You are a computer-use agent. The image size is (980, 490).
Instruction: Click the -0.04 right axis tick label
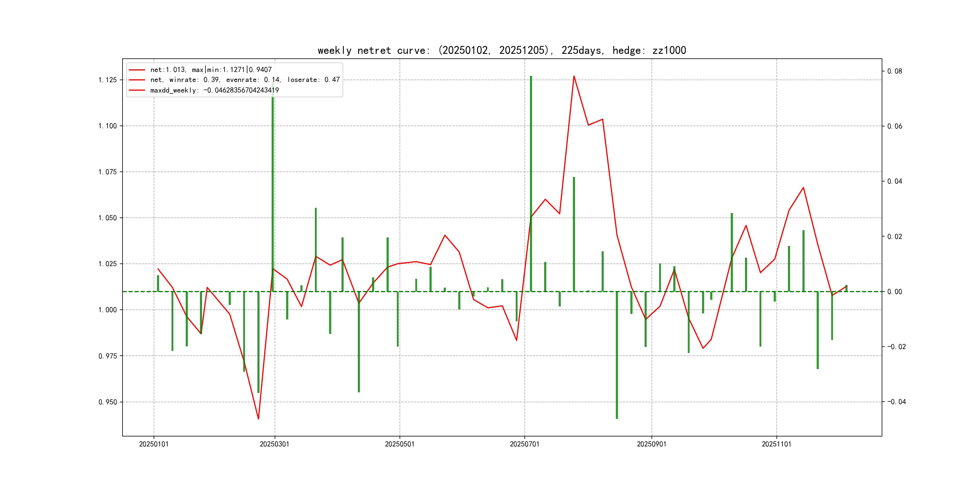(x=896, y=402)
